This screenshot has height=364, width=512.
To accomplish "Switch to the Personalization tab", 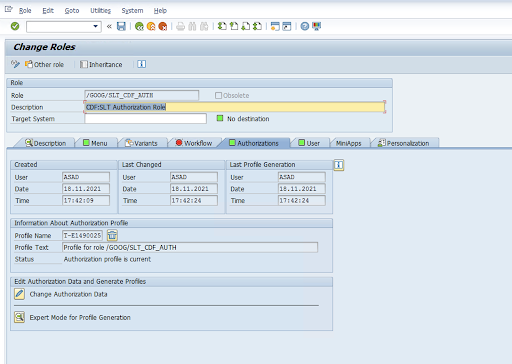I will pyautogui.click(x=403, y=143).
